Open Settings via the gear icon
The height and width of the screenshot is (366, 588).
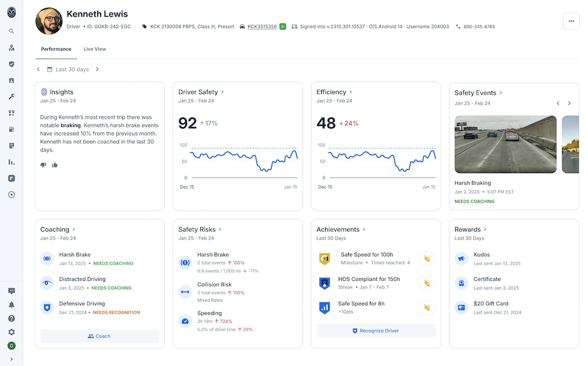(11, 332)
